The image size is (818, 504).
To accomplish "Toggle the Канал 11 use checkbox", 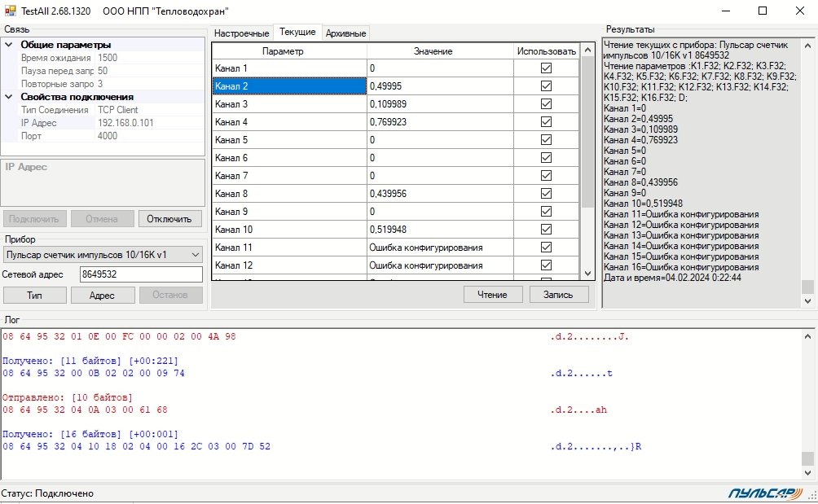I will [x=546, y=248].
